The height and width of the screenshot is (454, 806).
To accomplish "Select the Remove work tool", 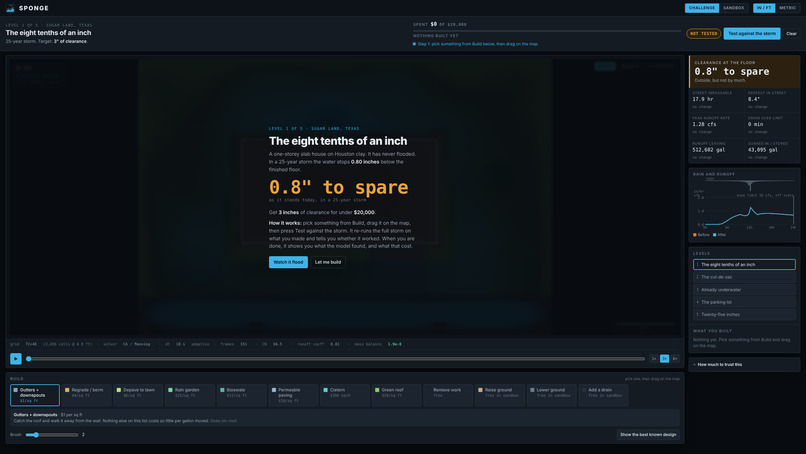I will point(448,395).
